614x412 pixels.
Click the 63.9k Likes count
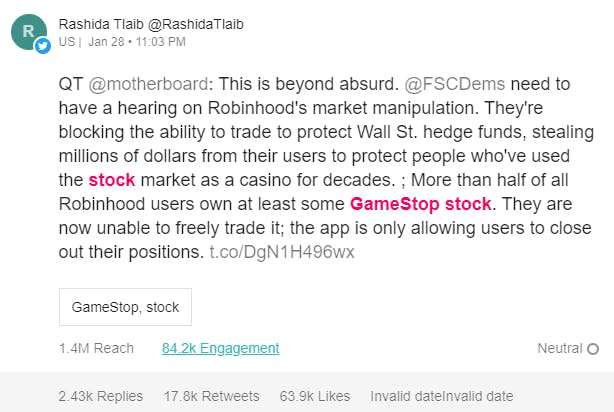pos(315,396)
